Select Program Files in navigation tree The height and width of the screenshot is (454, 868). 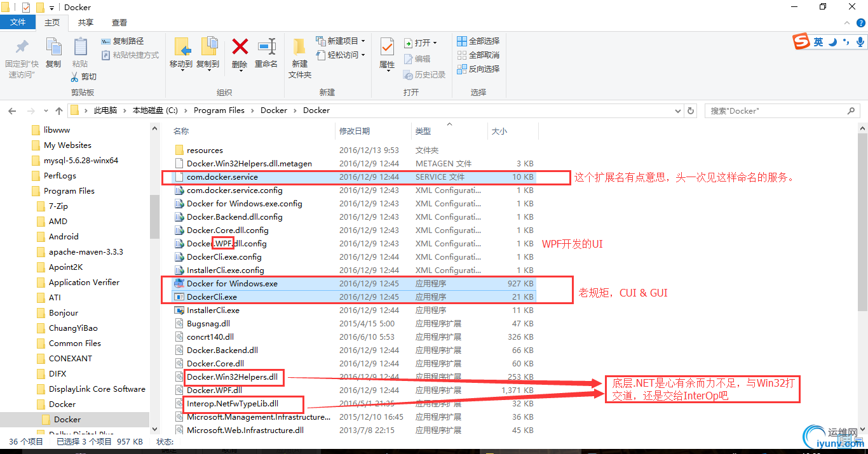click(x=69, y=190)
